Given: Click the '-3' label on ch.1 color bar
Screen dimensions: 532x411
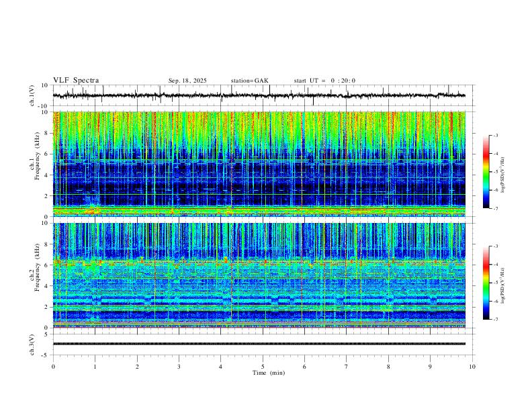Looking at the screenshot, I should point(496,135).
